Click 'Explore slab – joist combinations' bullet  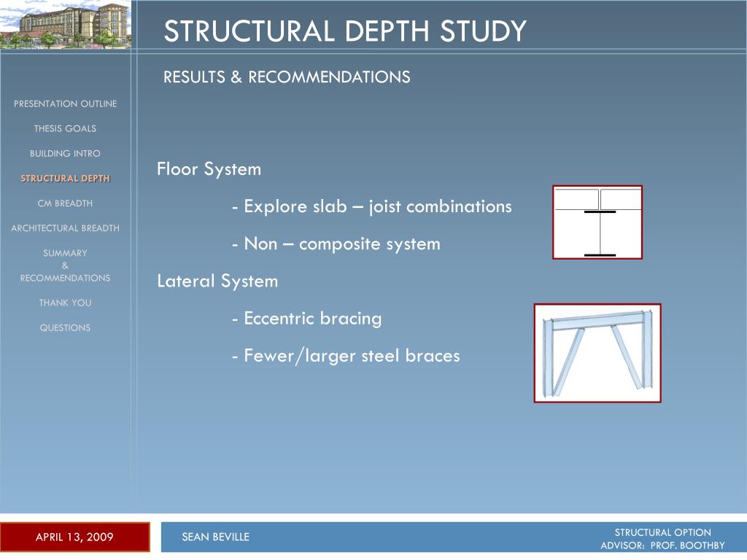tap(371, 206)
